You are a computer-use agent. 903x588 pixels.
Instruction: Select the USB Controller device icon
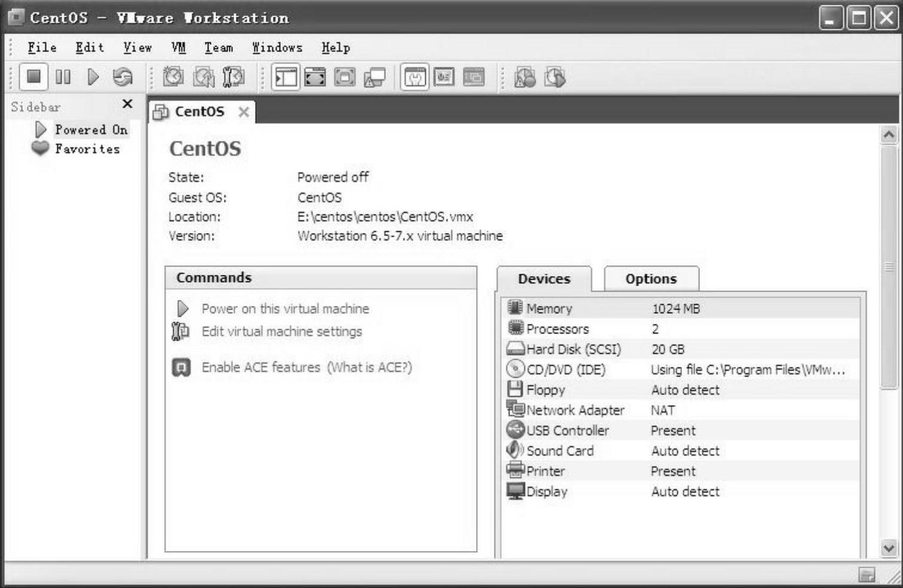pos(515,429)
